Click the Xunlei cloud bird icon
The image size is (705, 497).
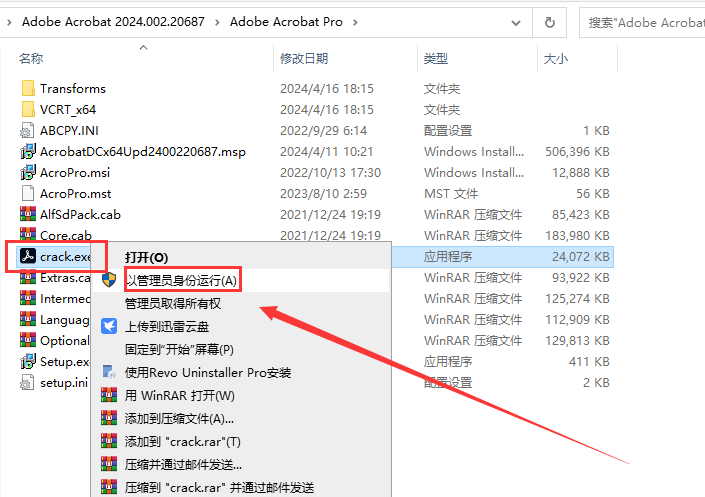click(109, 326)
